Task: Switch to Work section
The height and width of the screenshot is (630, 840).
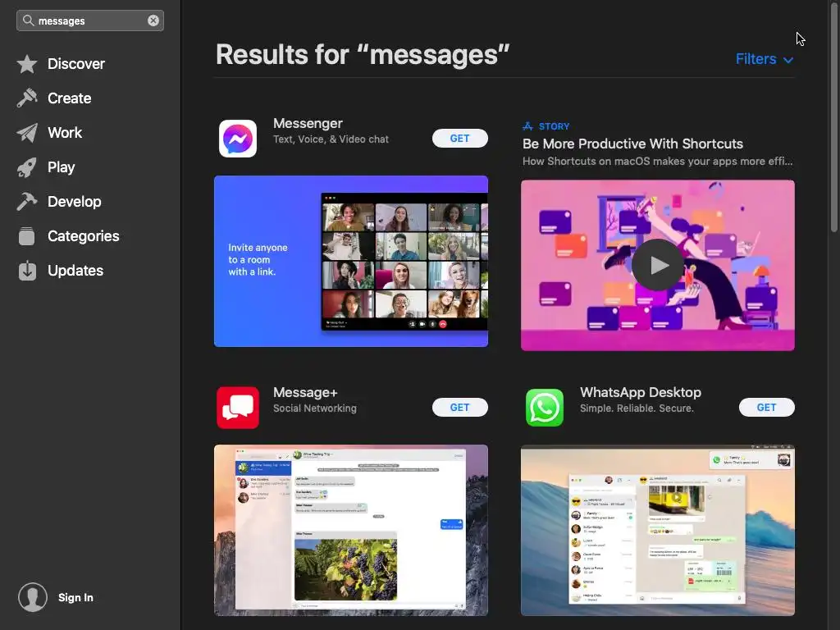Action: [x=65, y=133]
